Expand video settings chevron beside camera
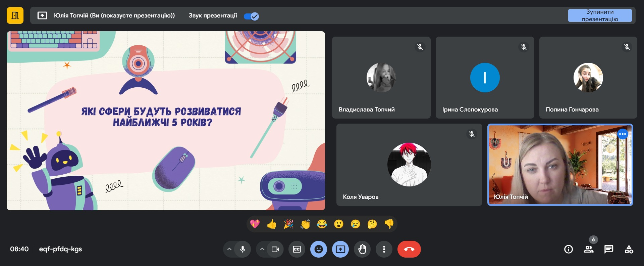This screenshot has width=644, height=266. click(262, 249)
